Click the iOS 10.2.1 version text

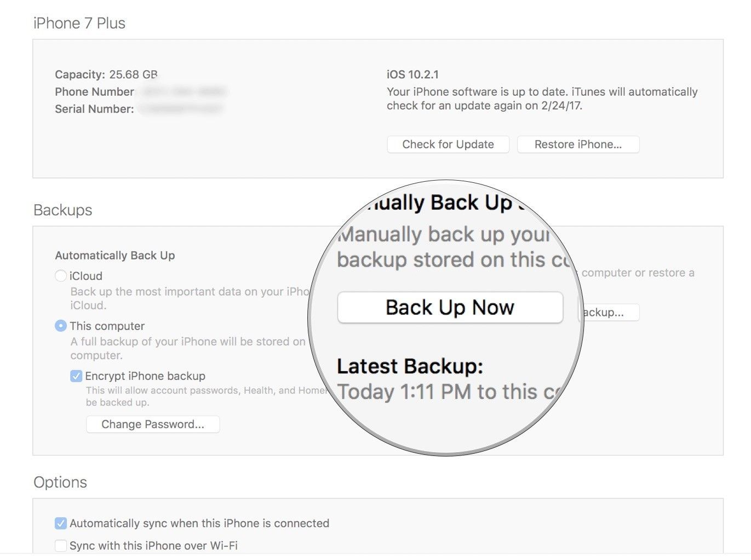(412, 74)
